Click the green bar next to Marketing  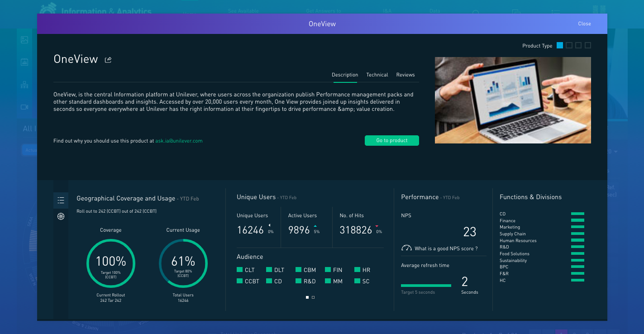pyautogui.click(x=577, y=227)
